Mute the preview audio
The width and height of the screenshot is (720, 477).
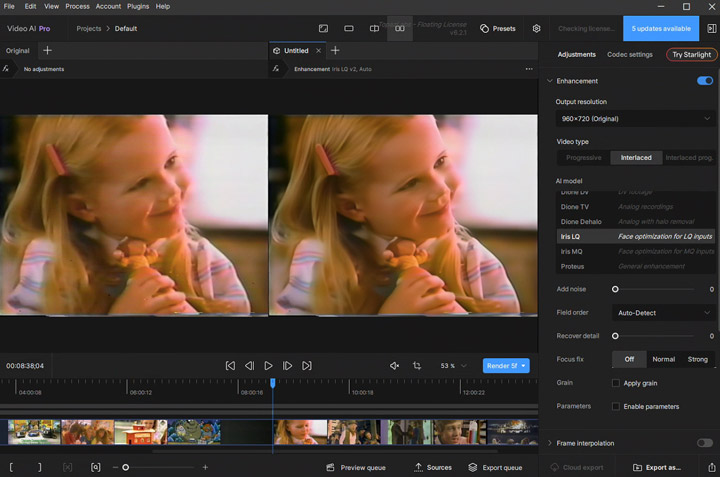394,366
